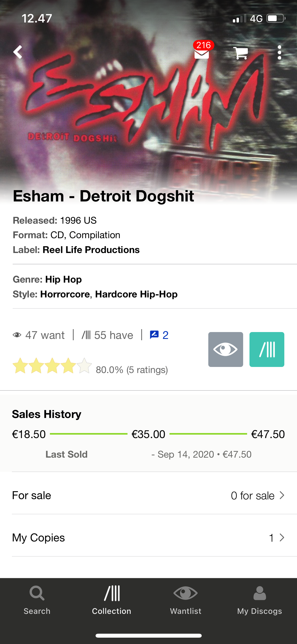The image size is (297, 644).
Task: Go back using the back arrow
Action: click(x=18, y=52)
